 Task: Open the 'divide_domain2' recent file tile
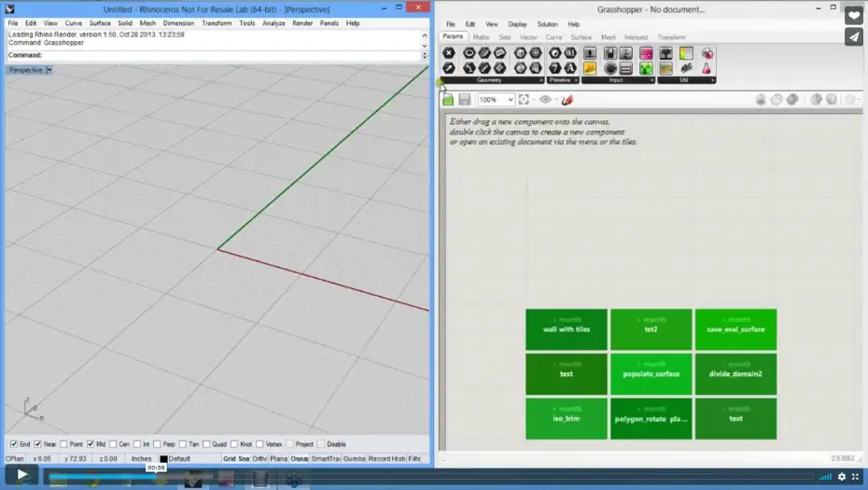(735, 374)
